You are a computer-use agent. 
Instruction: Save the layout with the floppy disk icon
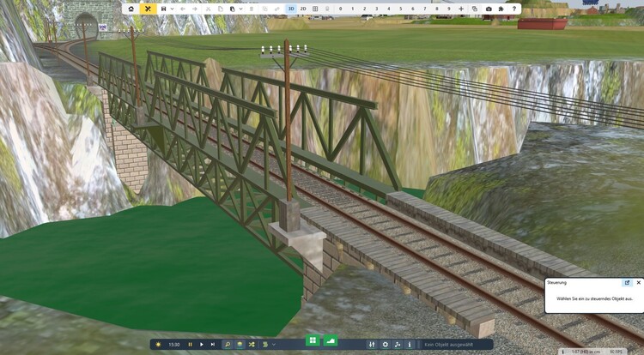(163, 9)
